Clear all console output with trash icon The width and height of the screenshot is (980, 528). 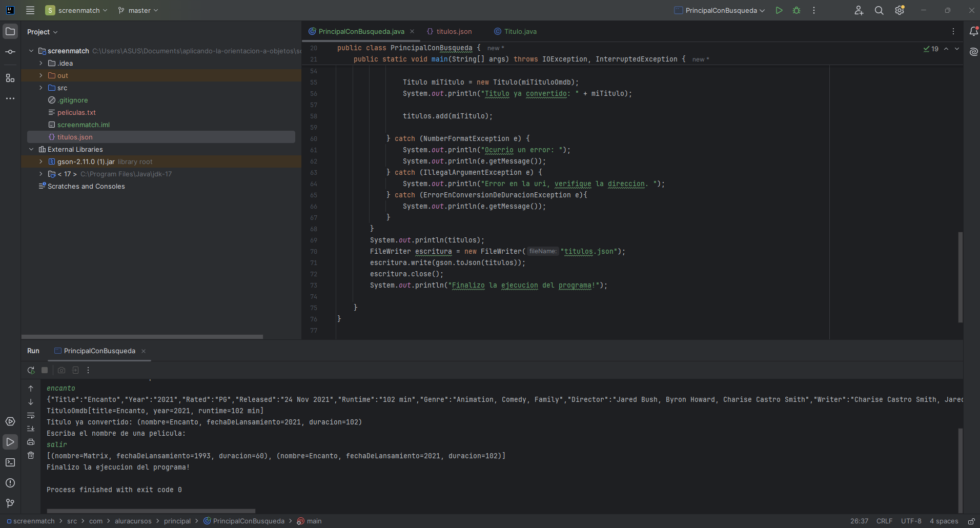(x=31, y=455)
